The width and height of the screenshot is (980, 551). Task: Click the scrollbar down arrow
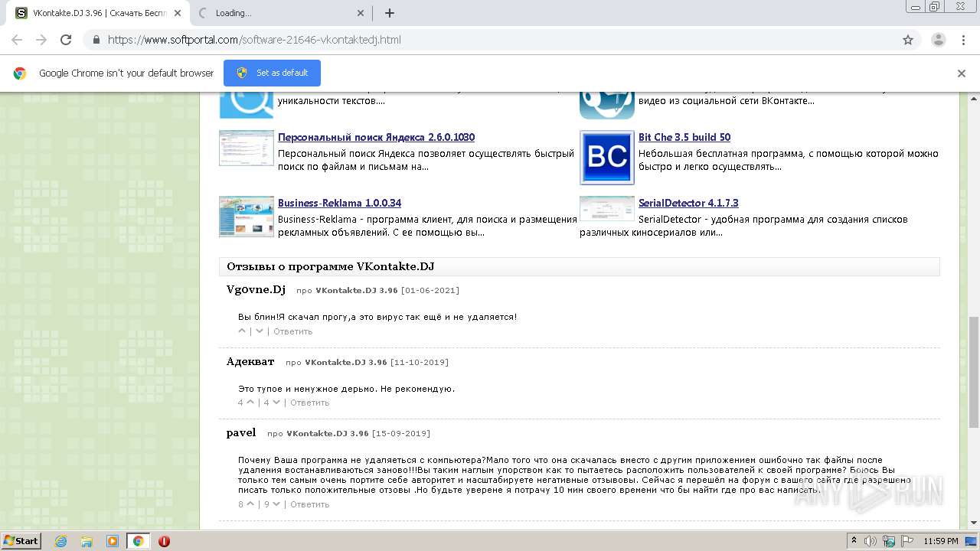[x=974, y=523]
